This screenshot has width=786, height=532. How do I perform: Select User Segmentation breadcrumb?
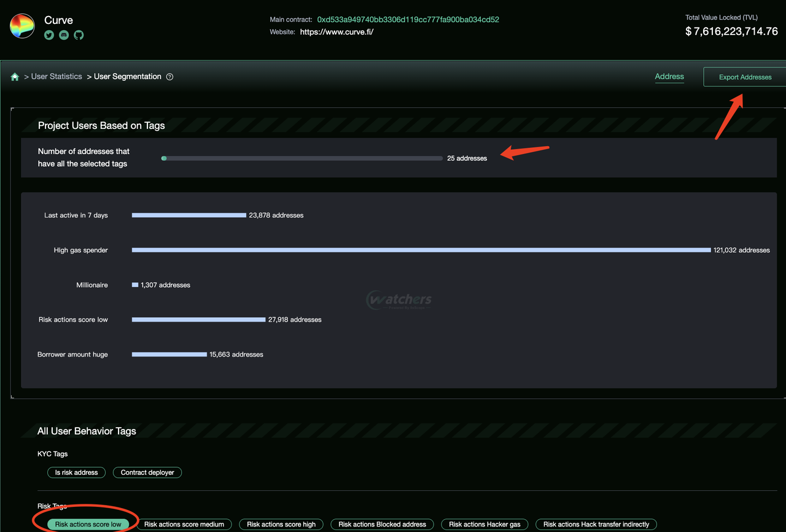coord(128,77)
